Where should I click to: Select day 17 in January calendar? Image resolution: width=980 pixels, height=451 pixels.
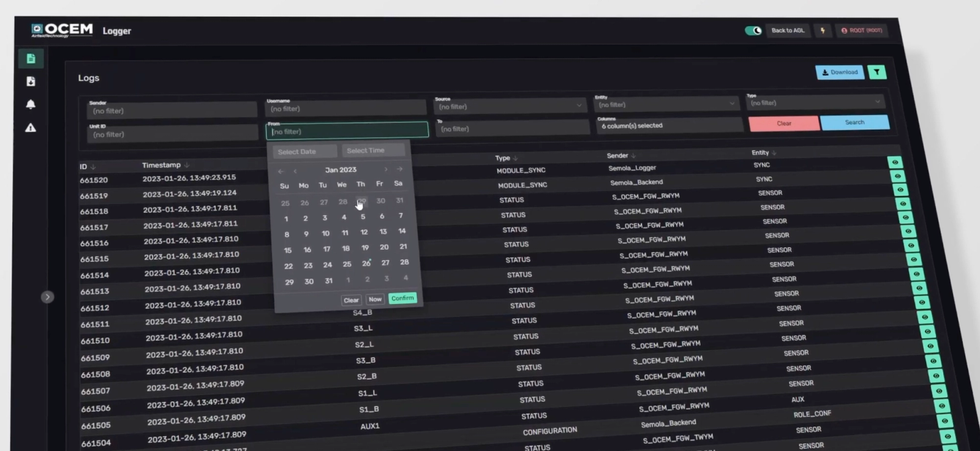pyautogui.click(x=326, y=249)
